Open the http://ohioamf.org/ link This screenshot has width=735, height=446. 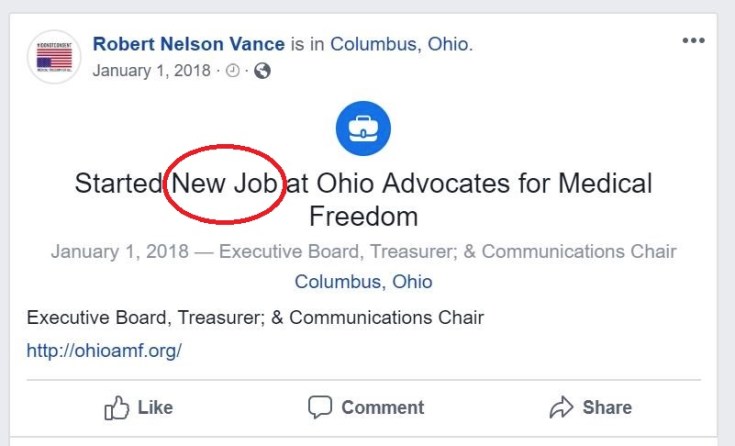coord(104,351)
